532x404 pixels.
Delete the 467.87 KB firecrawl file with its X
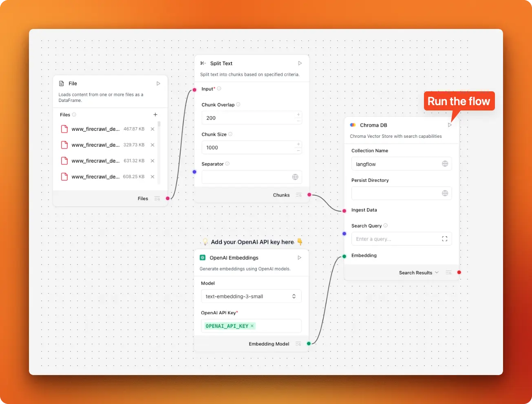[152, 129]
